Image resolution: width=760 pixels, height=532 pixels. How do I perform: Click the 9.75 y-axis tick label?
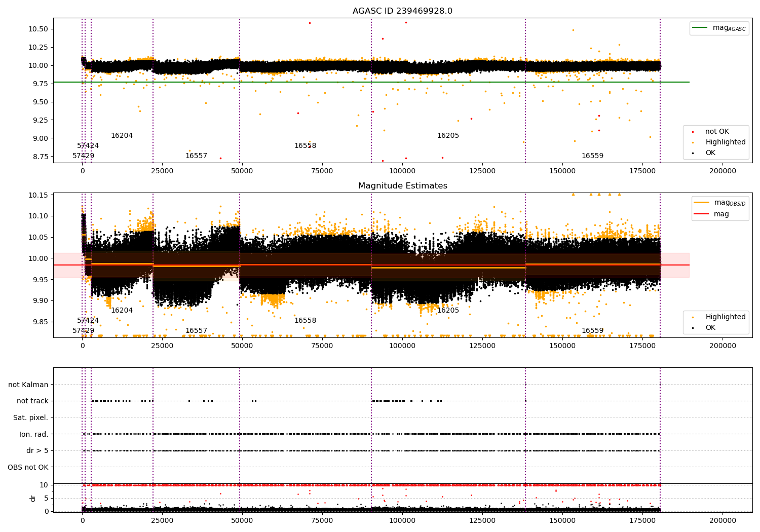tap(40, 84)
